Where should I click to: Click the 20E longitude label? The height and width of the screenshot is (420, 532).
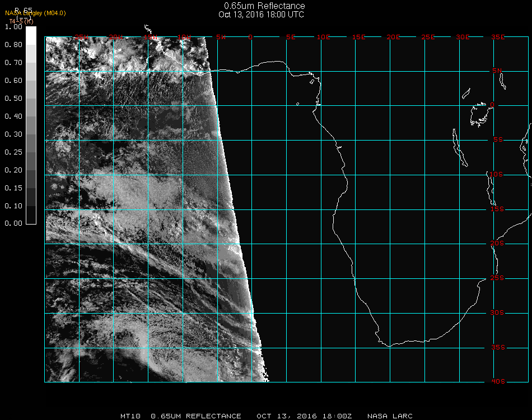pyautogui.click(x=393, y=37)
